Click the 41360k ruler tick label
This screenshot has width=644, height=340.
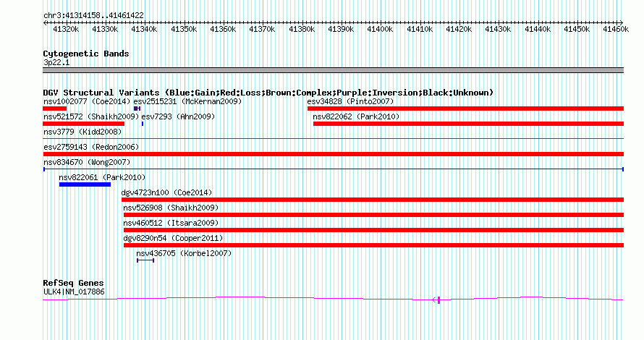click(223, 29)
